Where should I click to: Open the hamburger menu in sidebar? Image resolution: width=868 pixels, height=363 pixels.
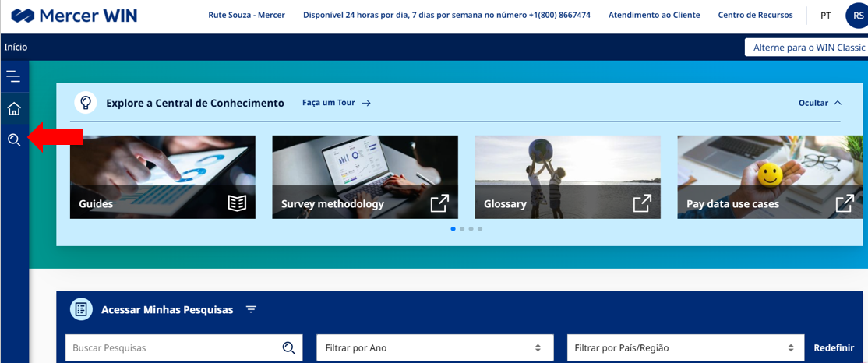pos(13,76)
